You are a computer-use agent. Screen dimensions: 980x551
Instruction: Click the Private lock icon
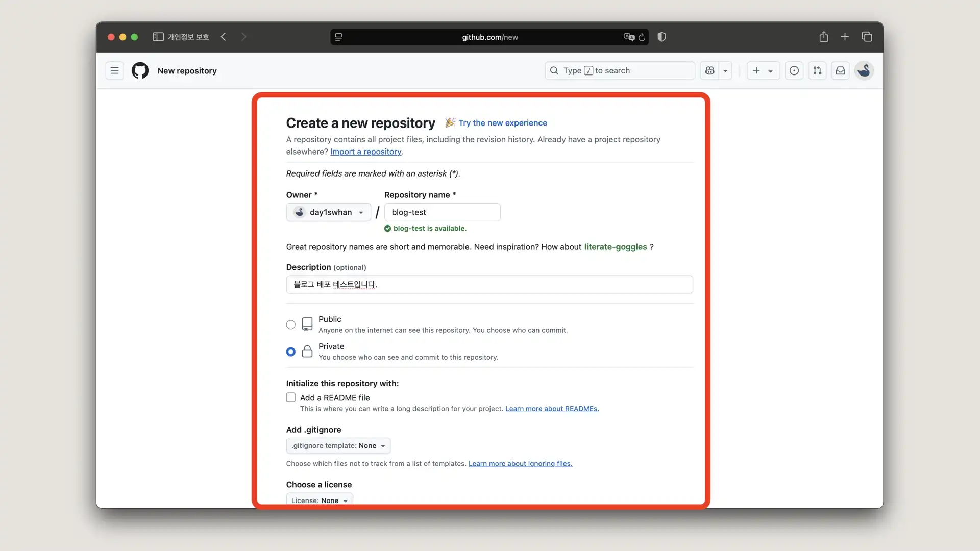[307, 351]
